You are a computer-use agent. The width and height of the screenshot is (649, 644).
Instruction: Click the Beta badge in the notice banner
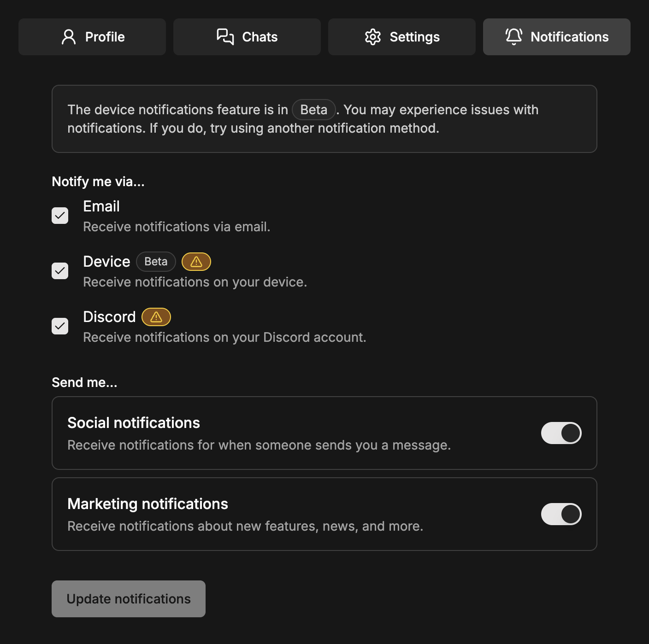(313, 110)
